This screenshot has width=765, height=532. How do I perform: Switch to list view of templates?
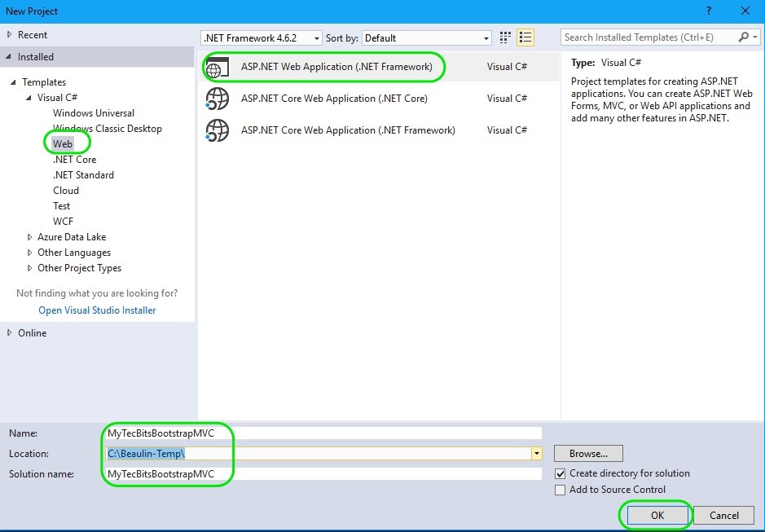pos(525,37)
